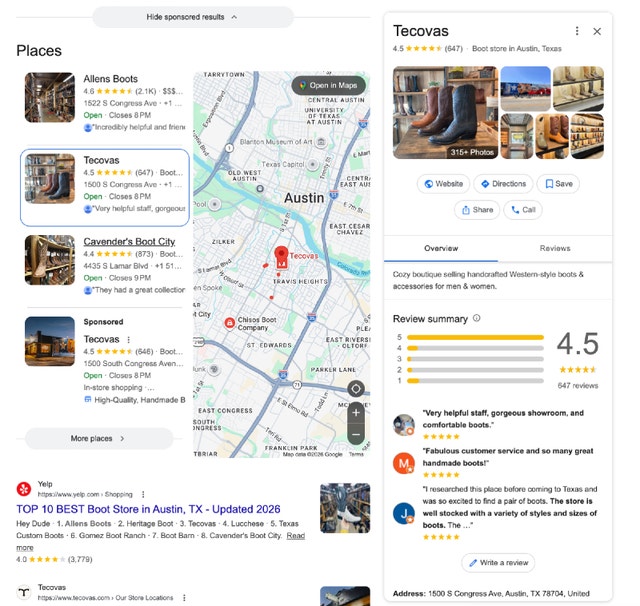Click Texas Capitol map marker
Image resolution: width=640 pixels, height=606 pixels.
tap(313, 164)
